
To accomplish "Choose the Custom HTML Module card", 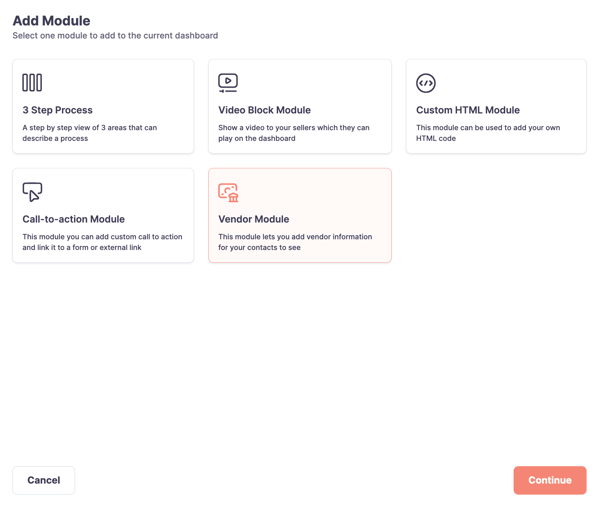I will click(496, 106).
